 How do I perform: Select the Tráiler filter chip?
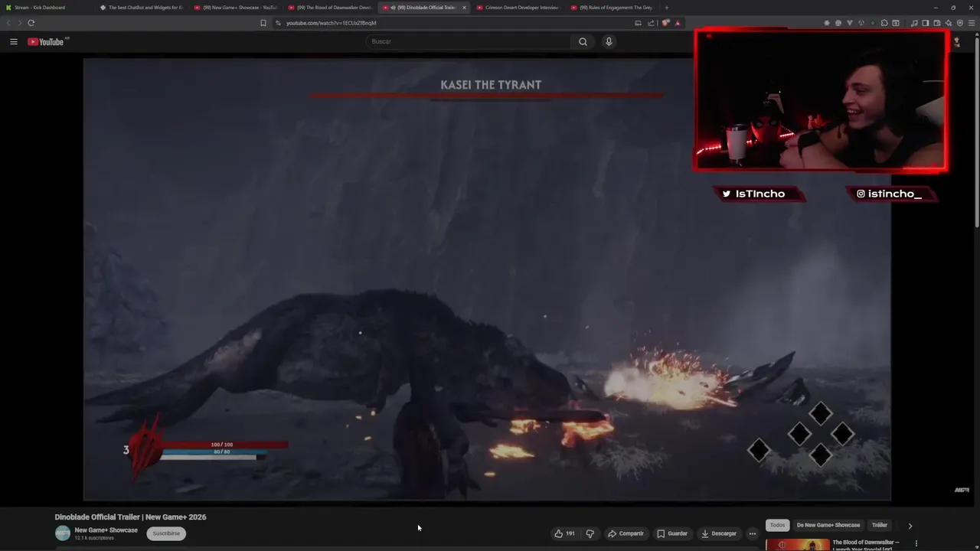[880, 525]
